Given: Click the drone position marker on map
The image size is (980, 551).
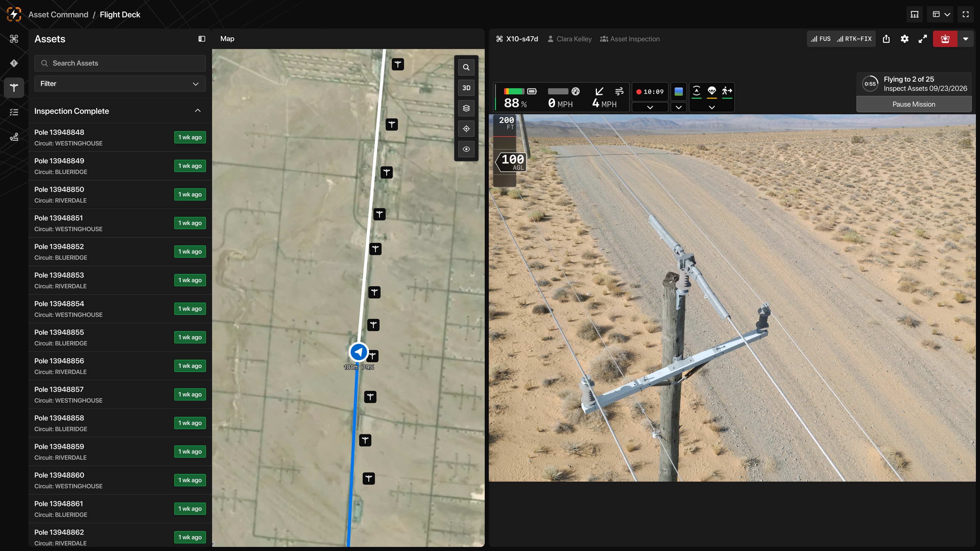Looking at the screenshot, I should [358, 352].
